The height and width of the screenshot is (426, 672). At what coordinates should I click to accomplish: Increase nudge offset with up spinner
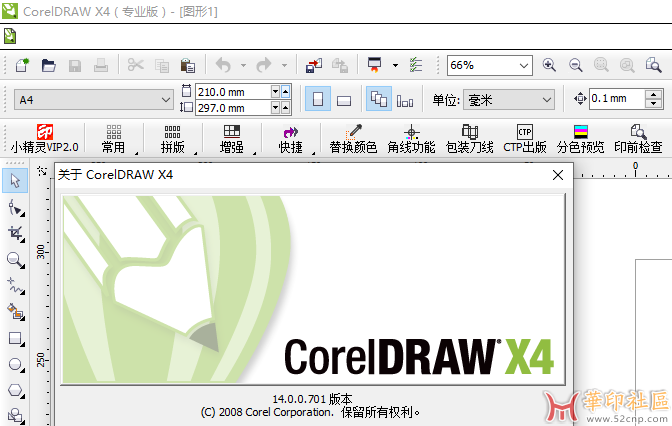653,95
